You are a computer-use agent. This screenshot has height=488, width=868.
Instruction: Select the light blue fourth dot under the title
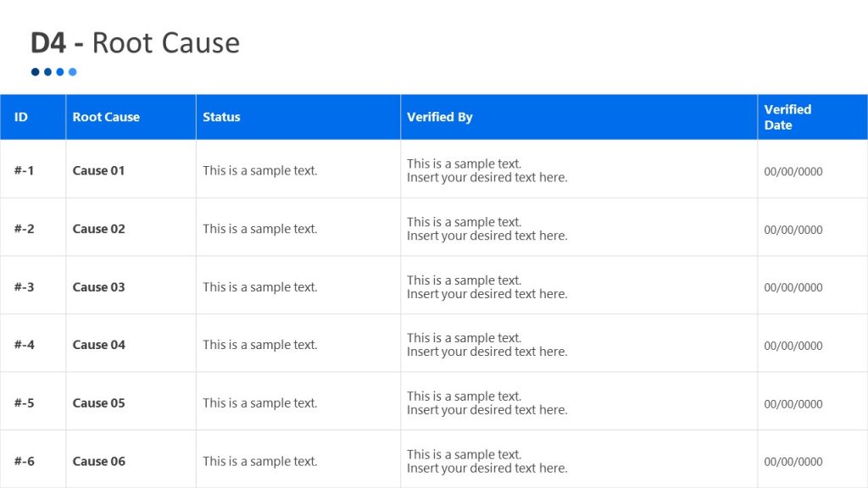pos(72,72)
